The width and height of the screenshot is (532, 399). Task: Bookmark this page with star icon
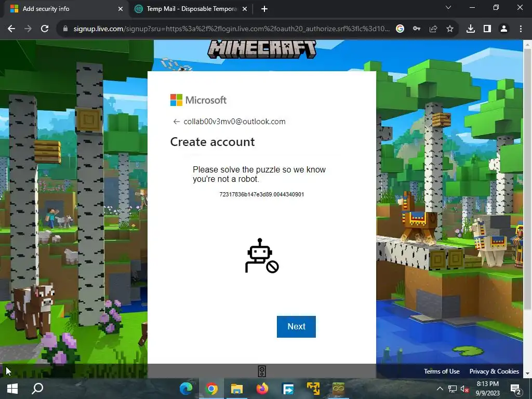tap(450, 29)
